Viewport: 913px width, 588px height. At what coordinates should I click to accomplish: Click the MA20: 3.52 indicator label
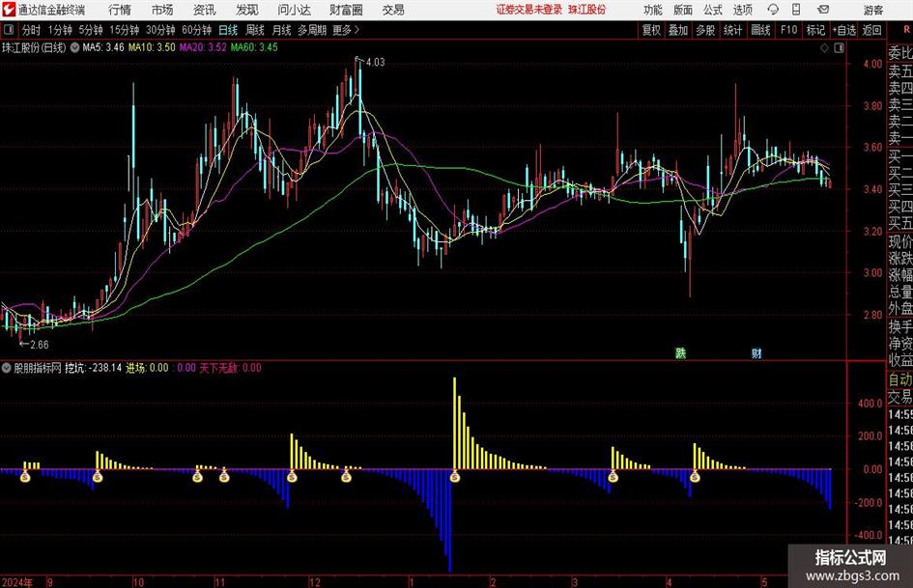(203, 47)
